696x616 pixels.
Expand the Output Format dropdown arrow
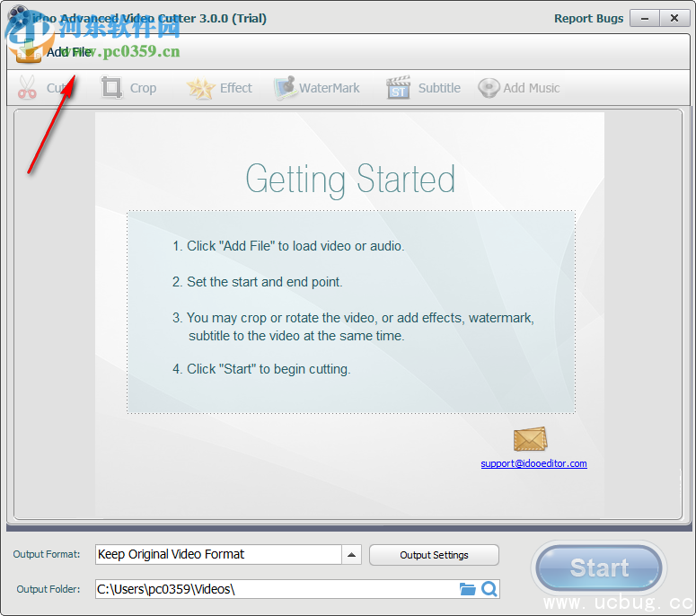(x=351, y=555)
